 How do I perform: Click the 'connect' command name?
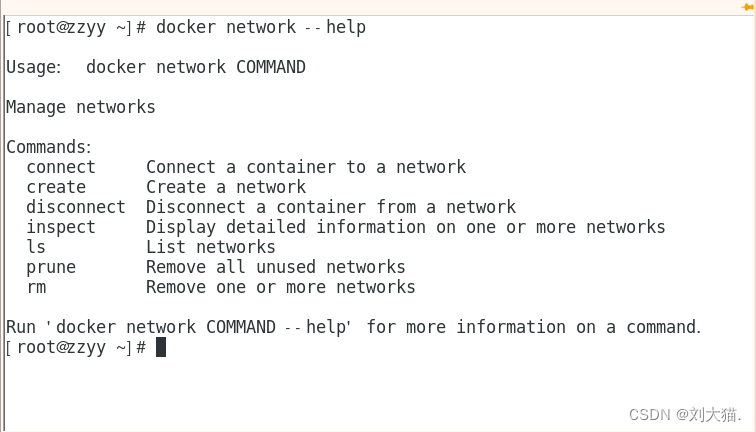tap(61, 167)
